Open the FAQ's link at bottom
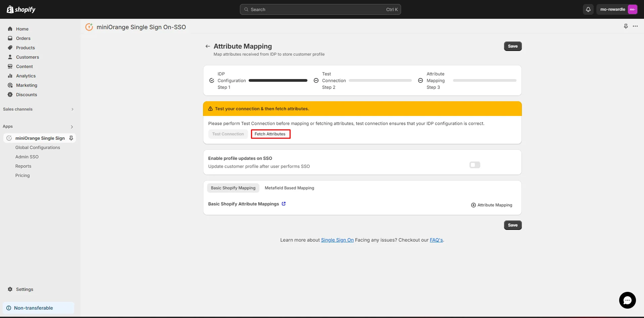The image size is (644, 318). 436,240
